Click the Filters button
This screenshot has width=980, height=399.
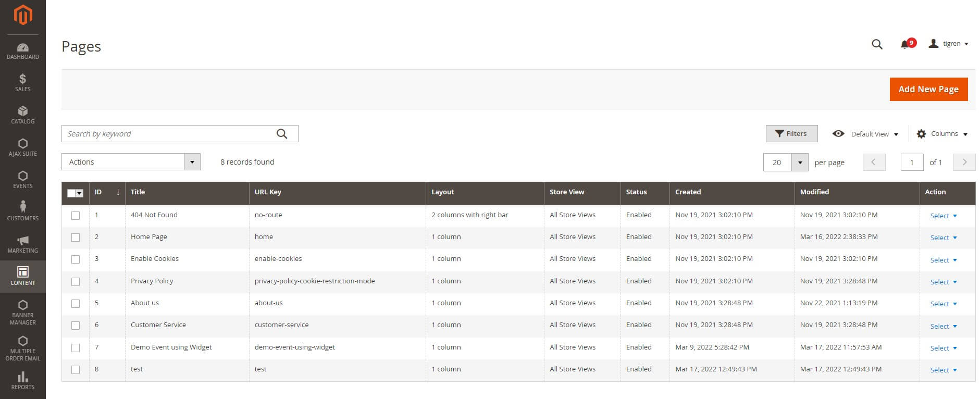791,134
